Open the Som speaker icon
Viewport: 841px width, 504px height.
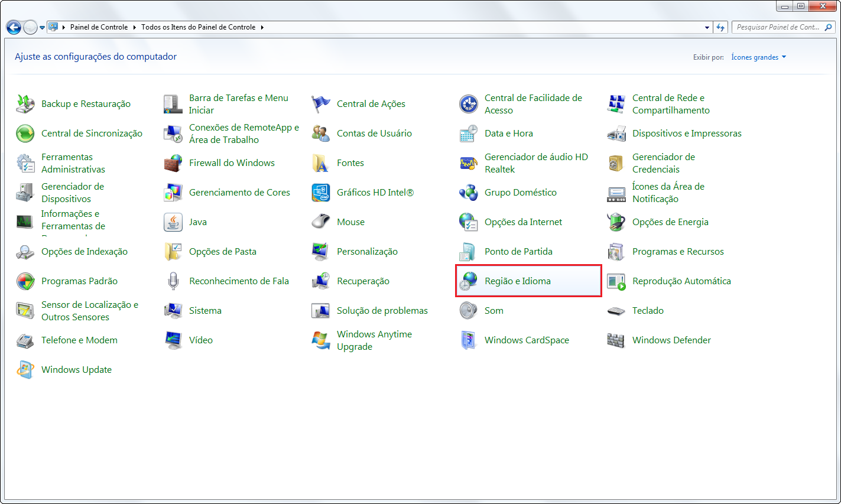click(x=468, y=311)
